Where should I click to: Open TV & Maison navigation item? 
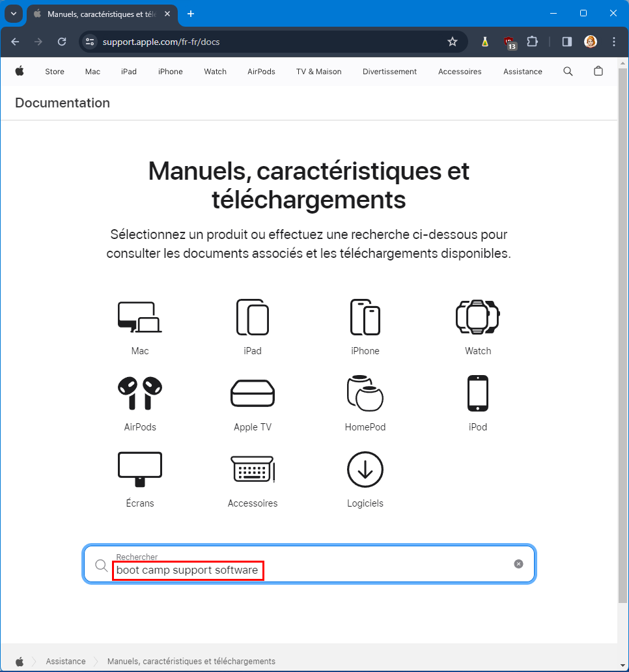coord(319,72)
